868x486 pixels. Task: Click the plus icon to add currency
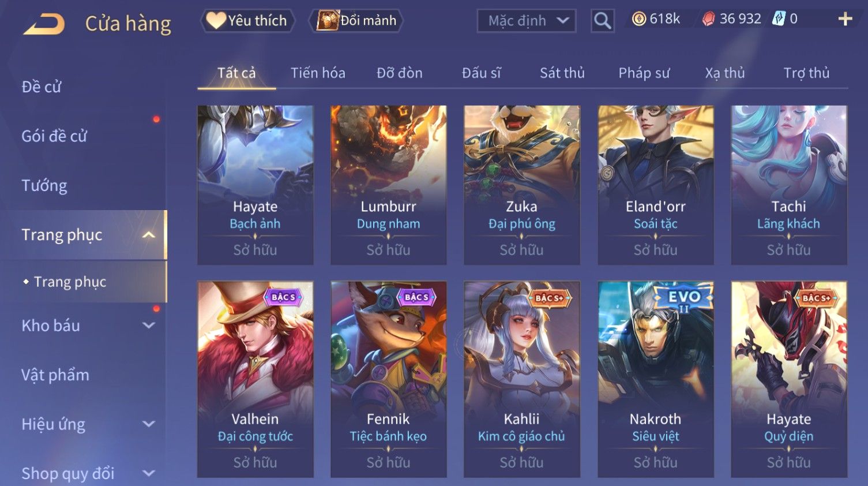pos(845,20)
